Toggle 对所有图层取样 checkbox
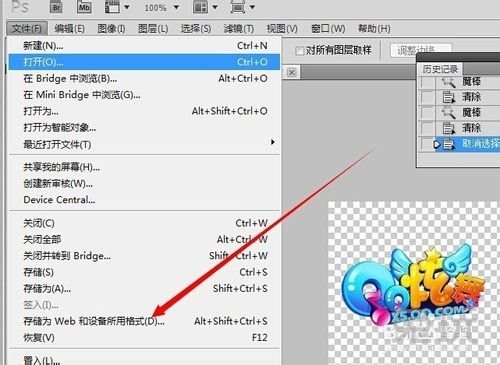Screen dimensions: 500x365 (300, 51)
